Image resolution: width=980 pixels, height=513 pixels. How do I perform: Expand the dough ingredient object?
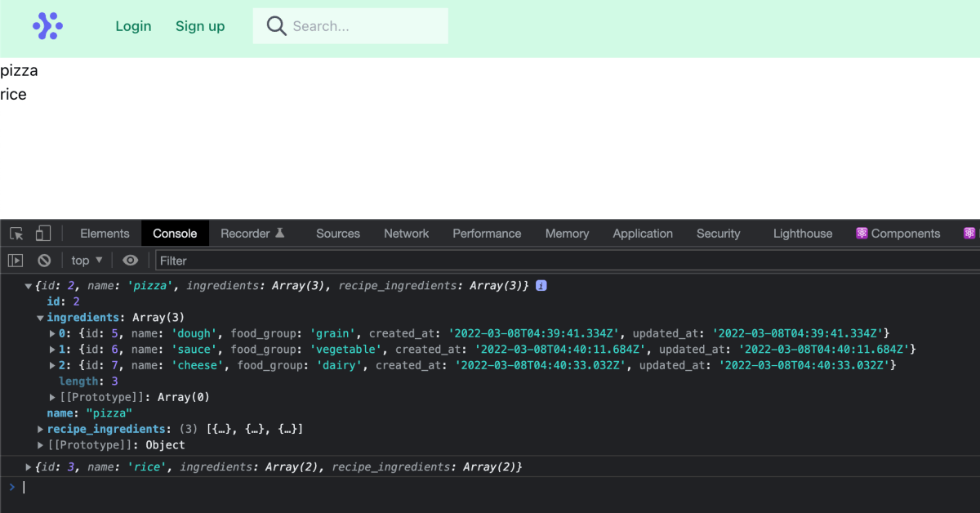pos(51,333)
